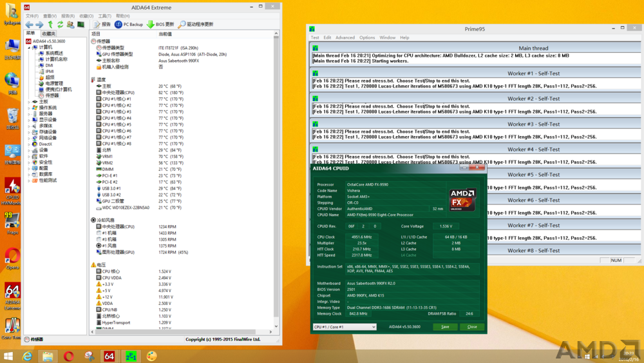Select 超频 overclock tree item
Screen dimensions: 644x363
coord(50,77)
